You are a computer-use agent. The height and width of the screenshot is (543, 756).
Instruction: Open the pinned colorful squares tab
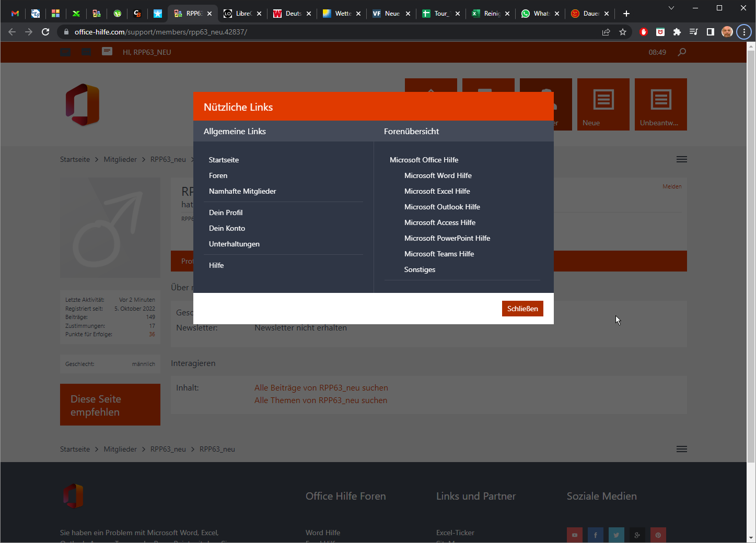(55, 14)
